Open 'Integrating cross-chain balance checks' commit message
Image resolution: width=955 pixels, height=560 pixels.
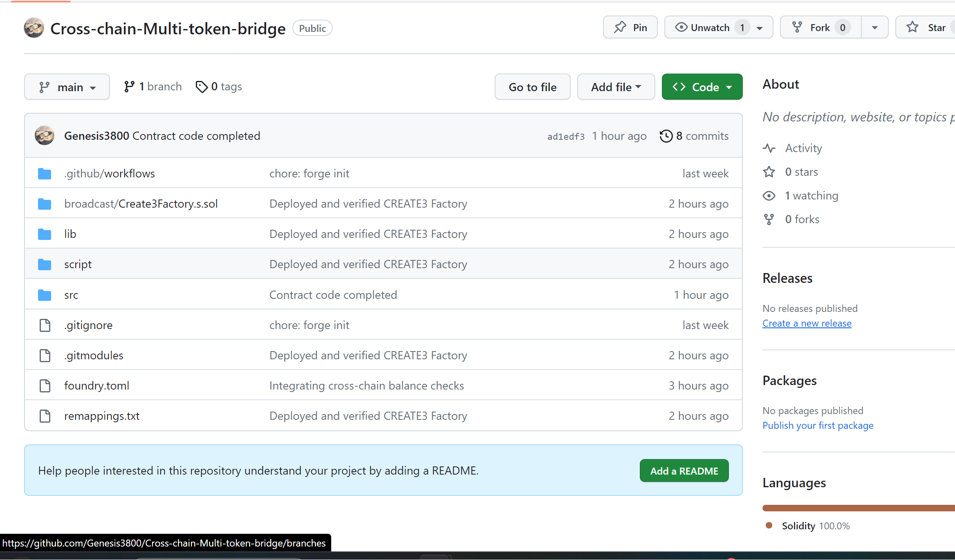click(x=367, y=386)
